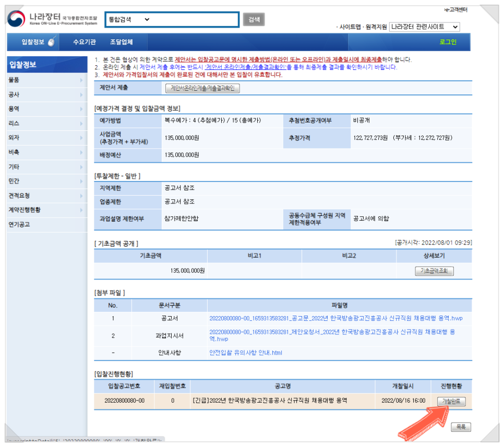The image size is (504, 447).
Task: Select the 수요기관 menu tab
Action: tap(84, 42)
